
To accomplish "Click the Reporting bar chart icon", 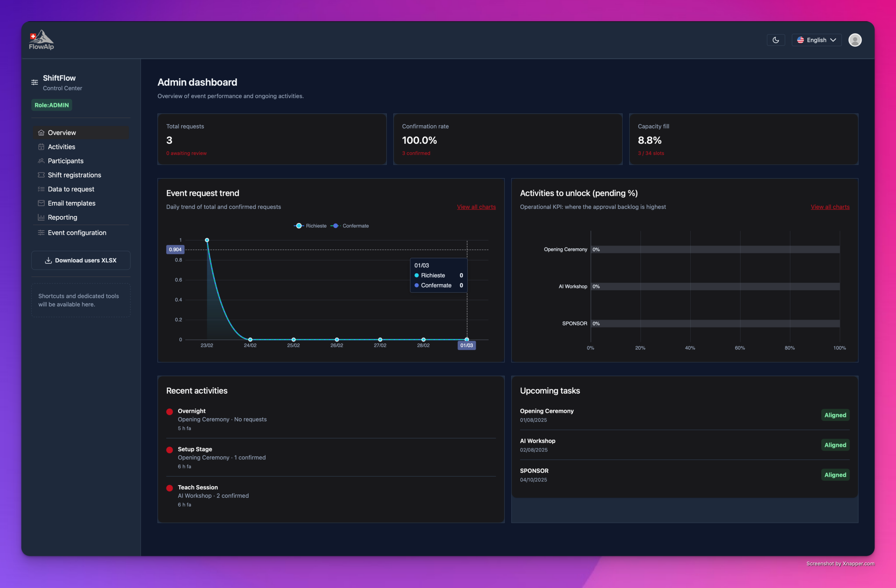I will [41, 217].
